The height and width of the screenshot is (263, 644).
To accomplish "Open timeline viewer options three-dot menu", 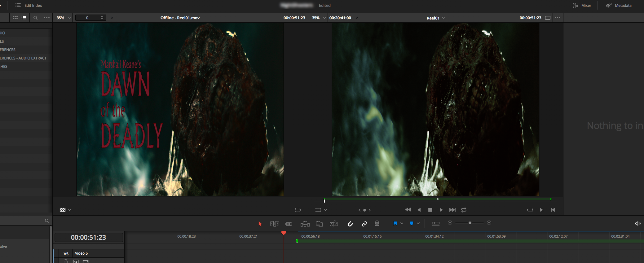I will 558,18.
